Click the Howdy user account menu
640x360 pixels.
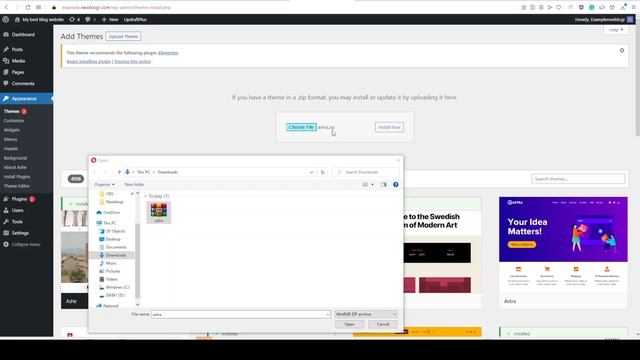tap(604, 19)
